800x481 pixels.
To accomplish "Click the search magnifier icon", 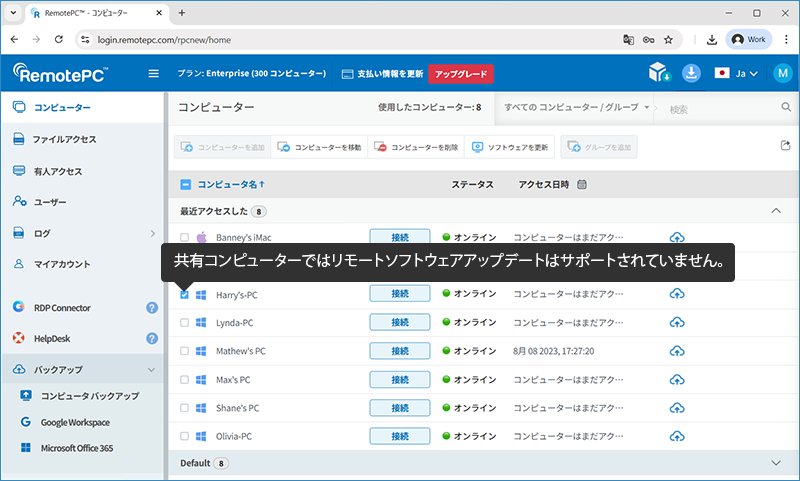I will (x=786, y=107).
